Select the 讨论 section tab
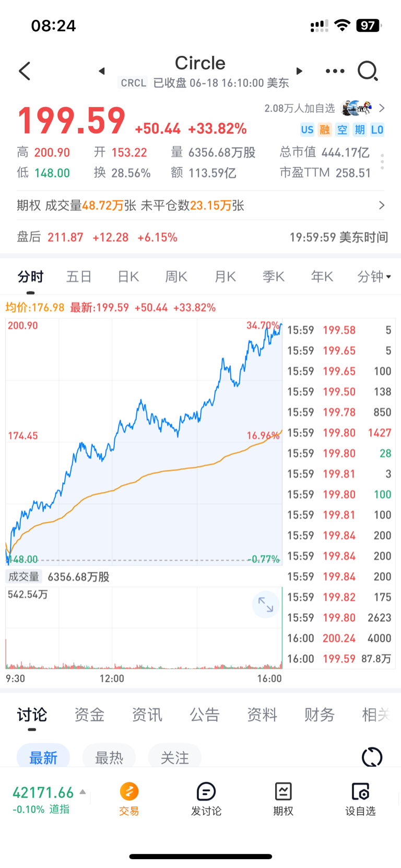The height and width of the screenshot is (868, 401). click(32, 715)
